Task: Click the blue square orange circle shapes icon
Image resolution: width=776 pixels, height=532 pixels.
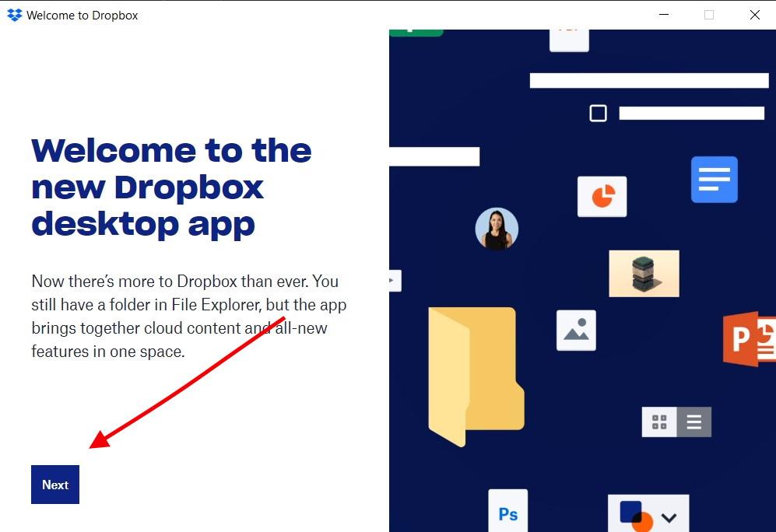Action: [x=637, y=516]
